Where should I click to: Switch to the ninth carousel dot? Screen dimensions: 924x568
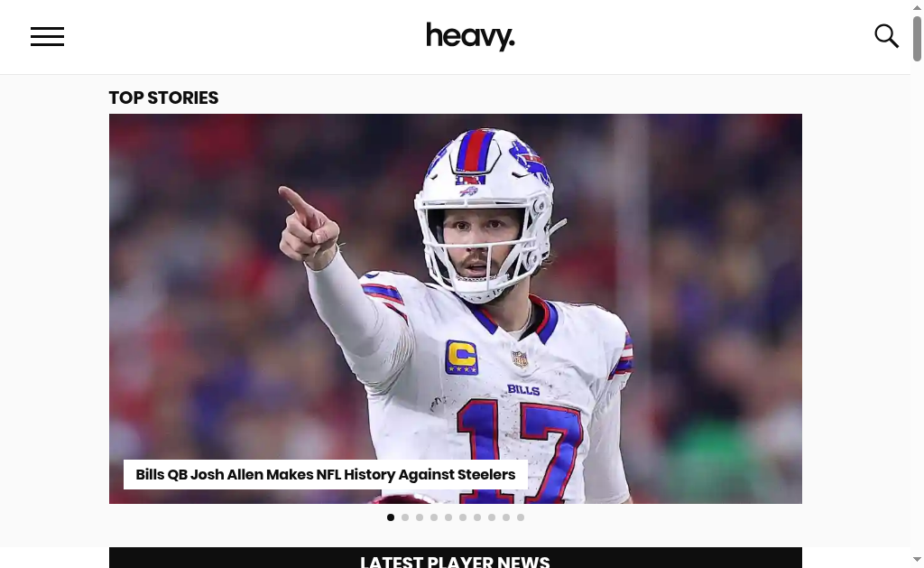point(506,517)
